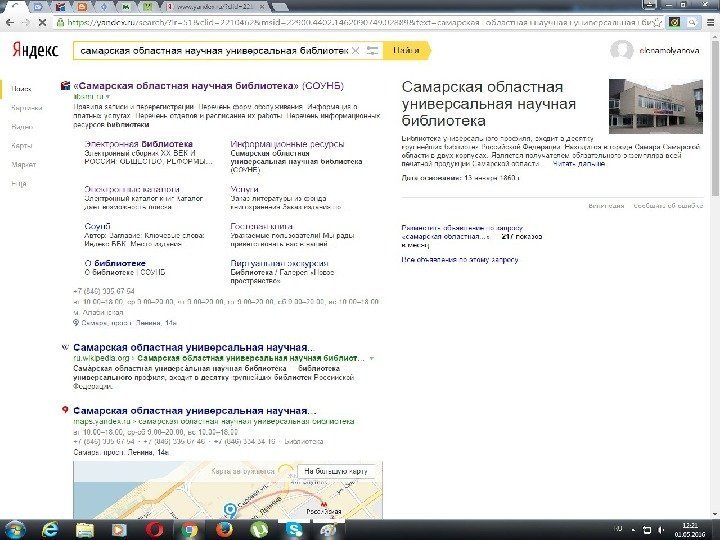Click the На большую карту button

pyautogui.click(x=336, y=471)
